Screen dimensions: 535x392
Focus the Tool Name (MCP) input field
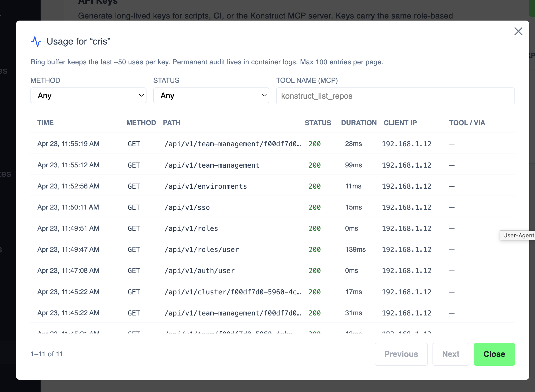pyautogui.click(x=395, y=96)
